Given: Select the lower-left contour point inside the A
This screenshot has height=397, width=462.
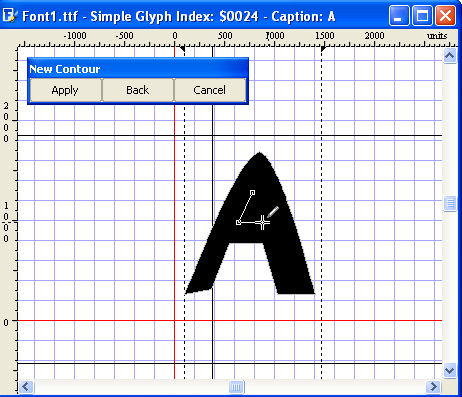Looking at the screenshot, I should tap(238, 222).
